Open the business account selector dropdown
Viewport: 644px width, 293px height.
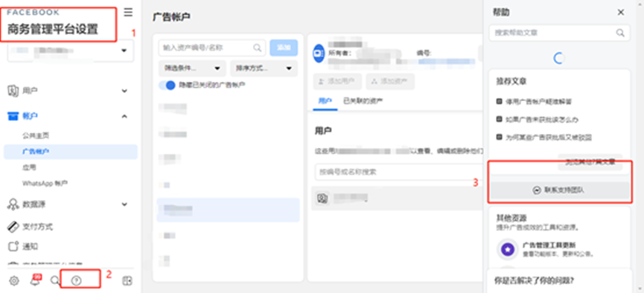[x=71, y=51]
